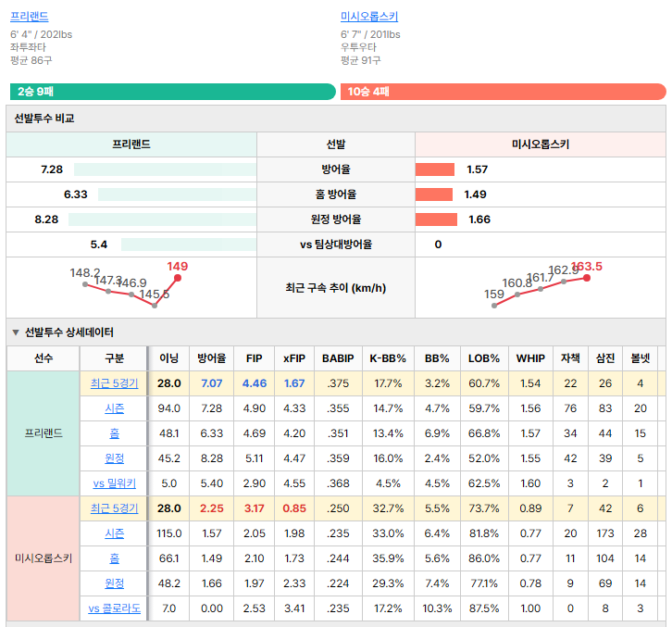Click the 173 strikeouts cell
This screenshot has height=627, width=672.
pos(605,533)
